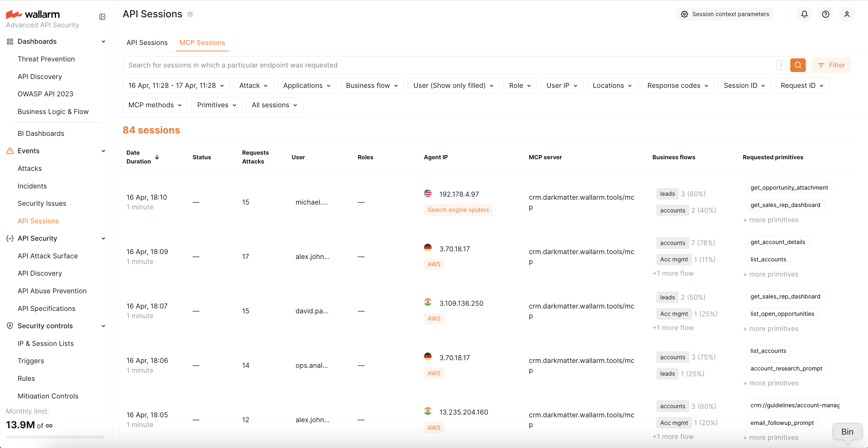The width and height of the screenshot is (868, 448).
Task: Open the All sessions dropdown
Action: pyautogui.click(x=274, y=105)
